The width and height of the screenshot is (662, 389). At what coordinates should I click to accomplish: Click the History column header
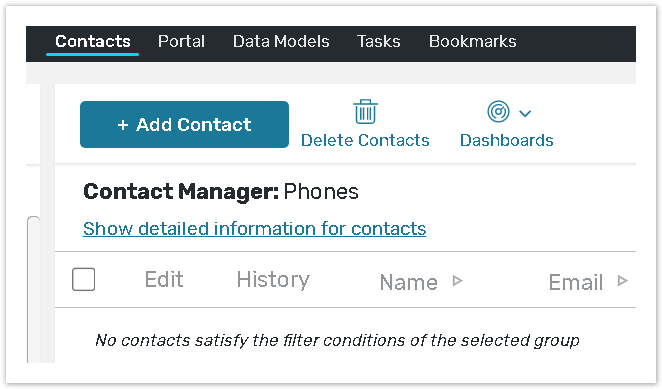[273, 280]
